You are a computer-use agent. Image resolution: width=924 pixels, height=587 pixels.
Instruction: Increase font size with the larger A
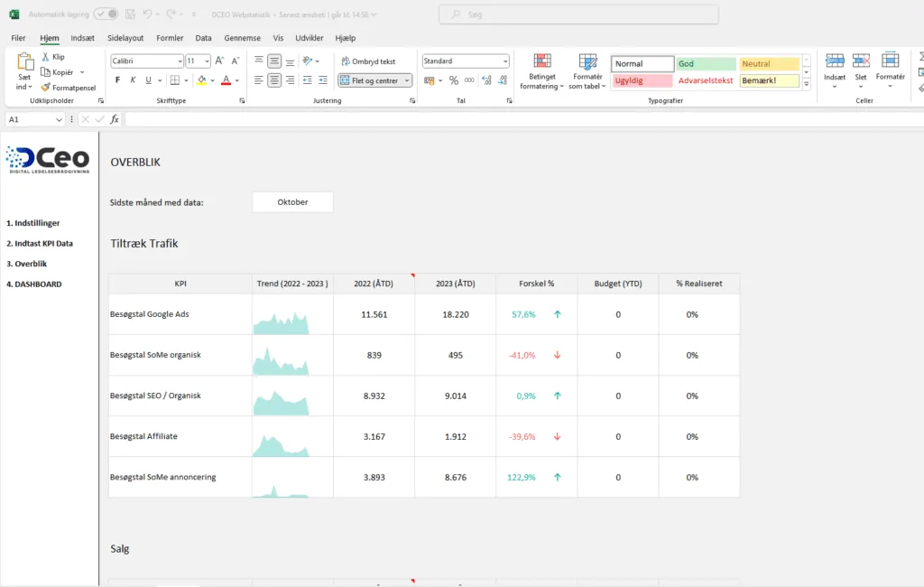[220, 61]
